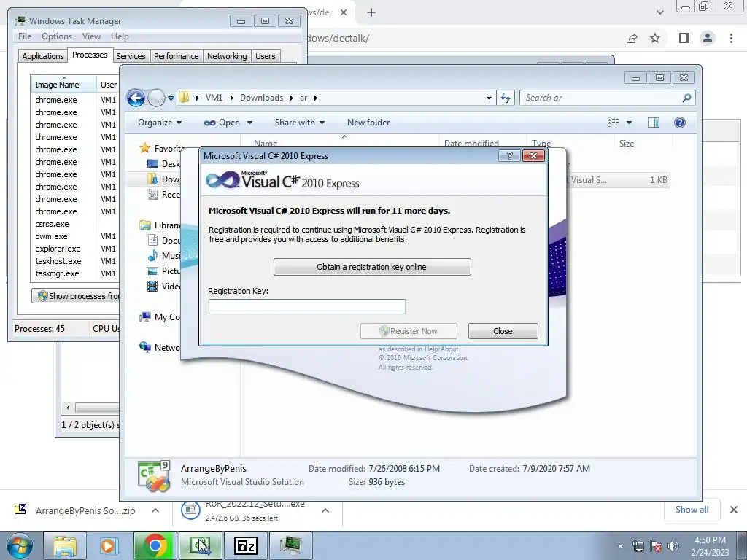This screenshot has height=560, width=747.
Task: Select csrss.exe process row
Action: [x=75, y=224]
